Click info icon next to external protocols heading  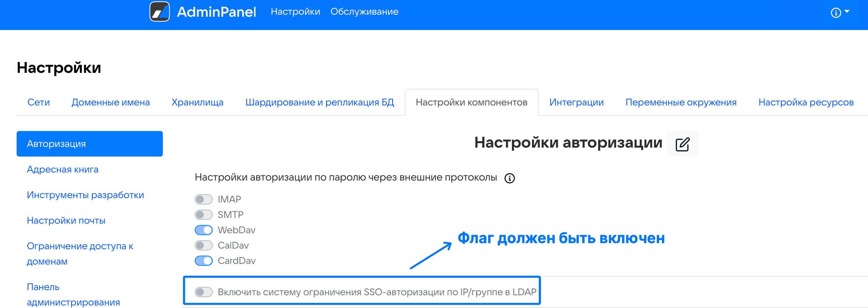pyautogui.click(x=509, y=178)
